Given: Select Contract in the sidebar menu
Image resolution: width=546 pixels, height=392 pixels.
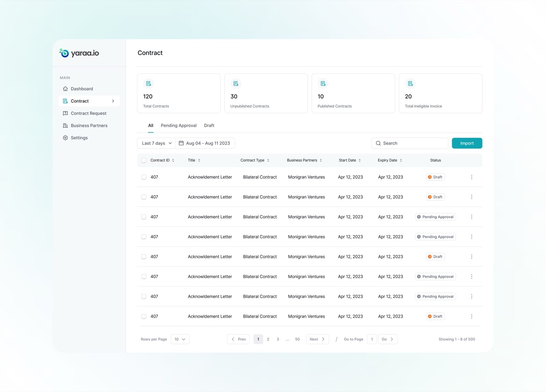Looking at the screenshot, I should pyautogui.click(x=89, y=101).
